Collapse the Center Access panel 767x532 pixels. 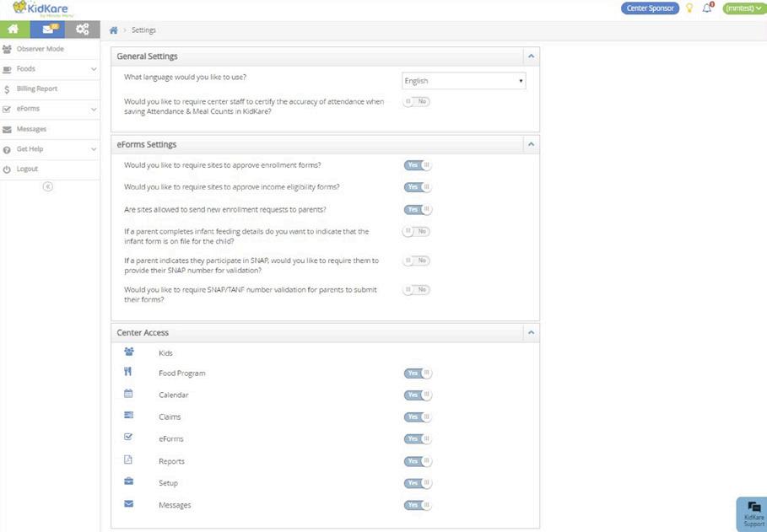point(531,333)
